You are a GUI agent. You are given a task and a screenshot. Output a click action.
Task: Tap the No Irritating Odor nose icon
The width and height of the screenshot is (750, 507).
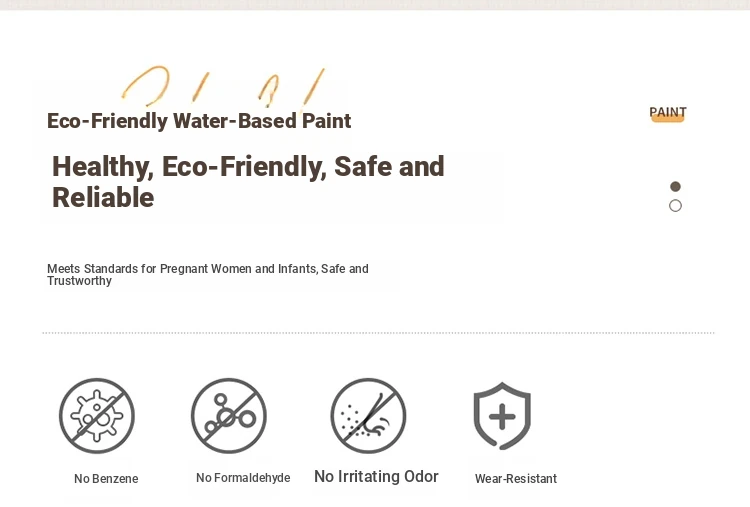[368, 416]
